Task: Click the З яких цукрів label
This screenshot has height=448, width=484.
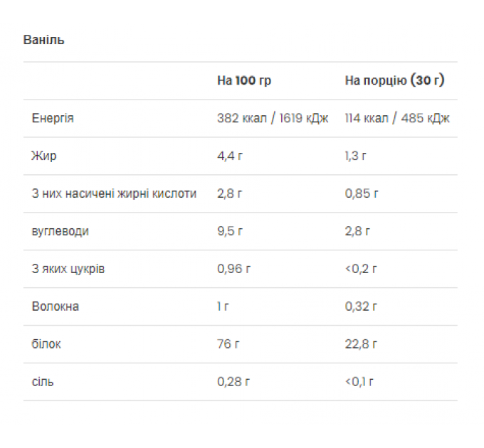Action: pyautogui.click(x=68, y=269)
